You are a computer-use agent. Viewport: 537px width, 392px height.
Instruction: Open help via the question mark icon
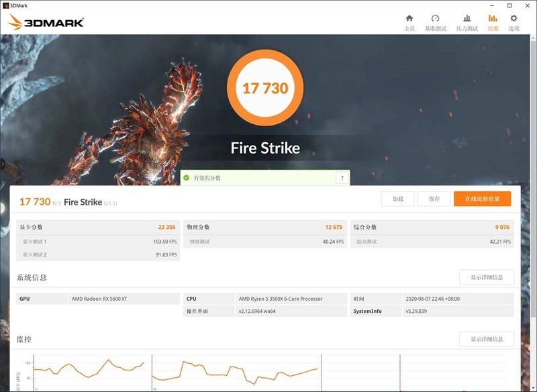(x=341, y=179)
